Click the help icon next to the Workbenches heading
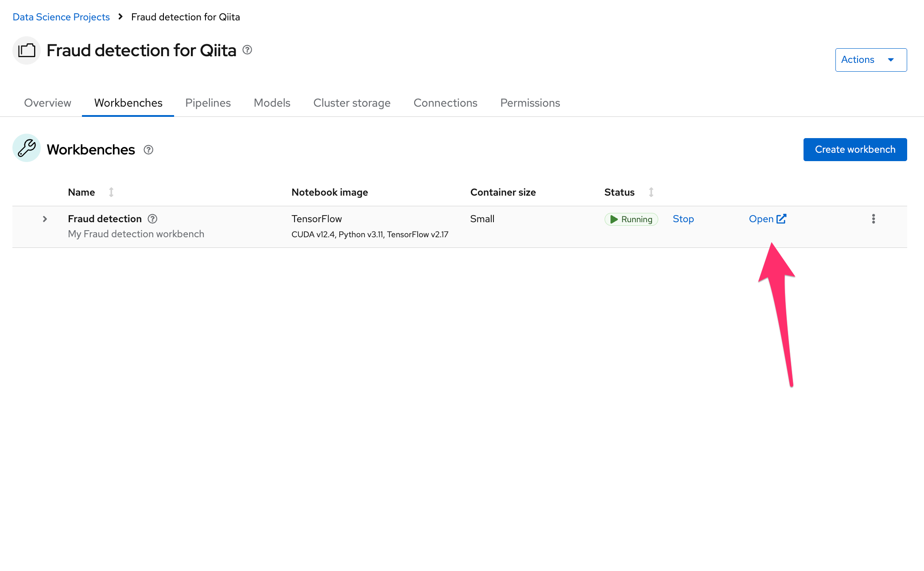Image resolution: width=924 pixels, height=571 pixels. tap(148, 150)
